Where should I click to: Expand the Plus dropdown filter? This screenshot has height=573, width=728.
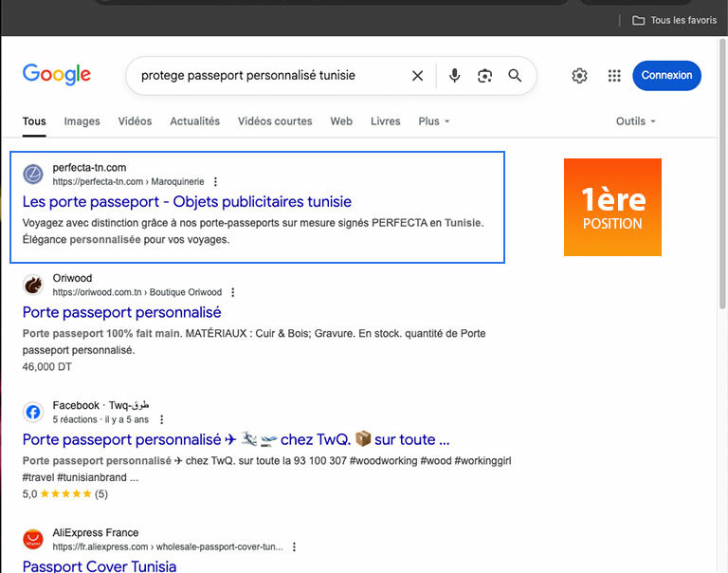(434, 121)
